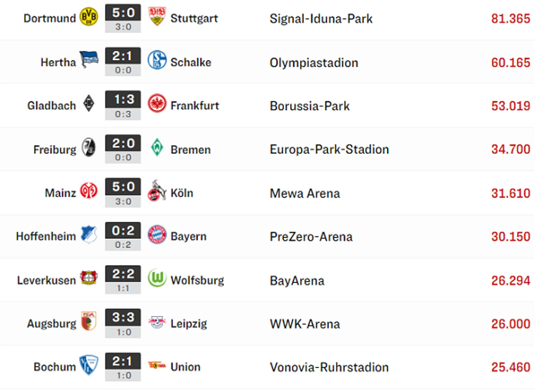542x392 pixels.
Task: Click the VfB Stuttgart club crest
Action: [157, 17]
